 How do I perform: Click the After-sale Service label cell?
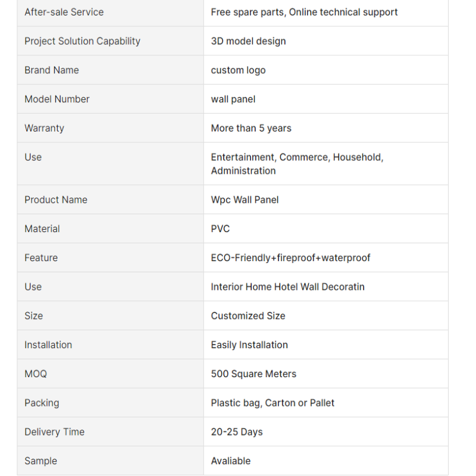(111, 12)
